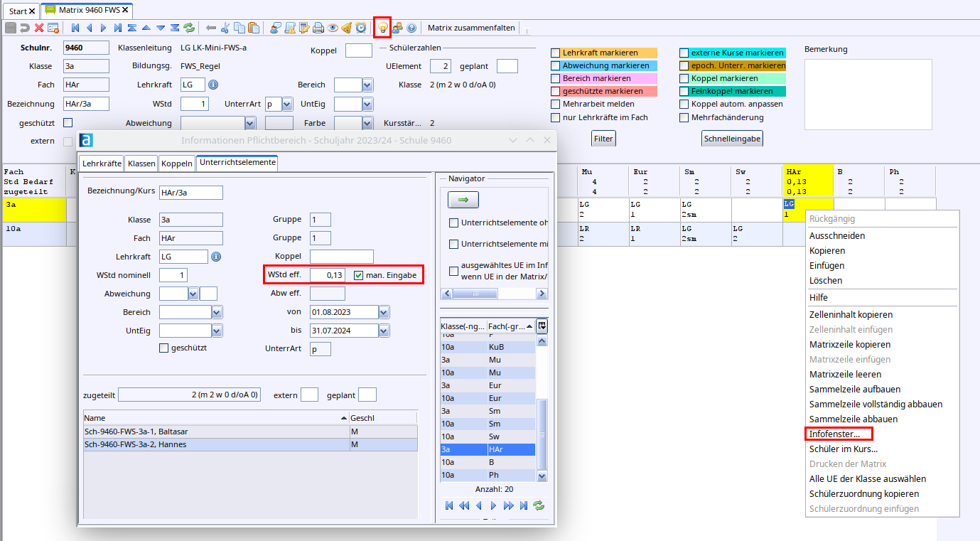Switch to Klassen tab in dialog
This screenshot has height=541, width=980.
pos(141,164)
